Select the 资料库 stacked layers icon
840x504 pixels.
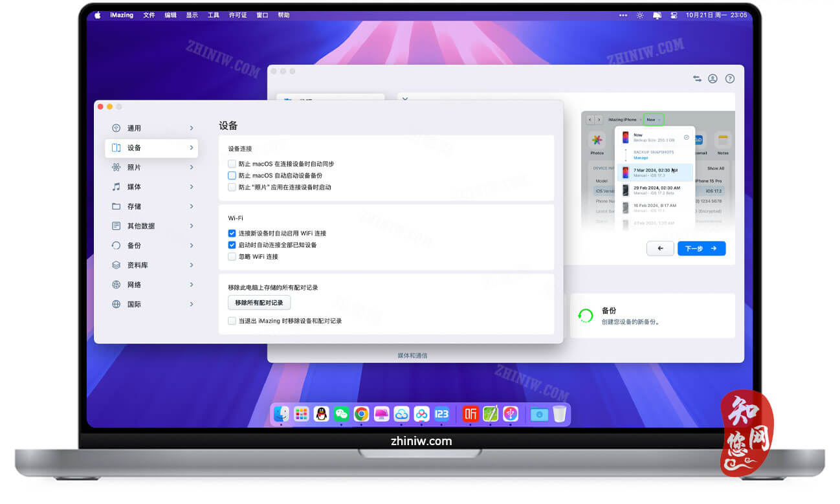point(116,265)
